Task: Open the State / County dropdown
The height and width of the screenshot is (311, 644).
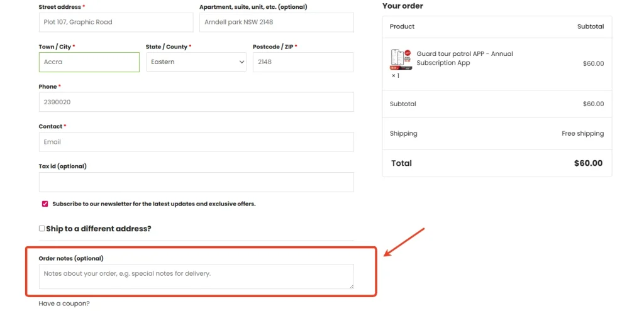Action: click(196, 62)
